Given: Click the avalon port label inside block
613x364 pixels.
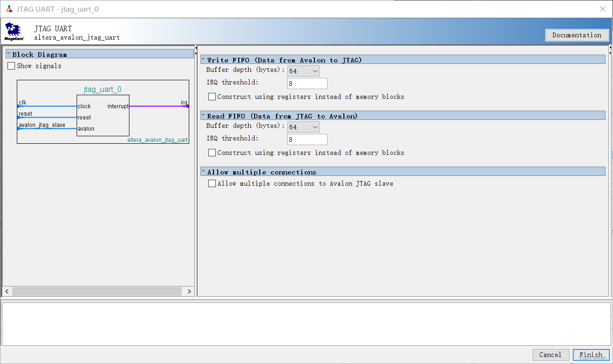Looking at the screenshot, I should tap(86, 129).
